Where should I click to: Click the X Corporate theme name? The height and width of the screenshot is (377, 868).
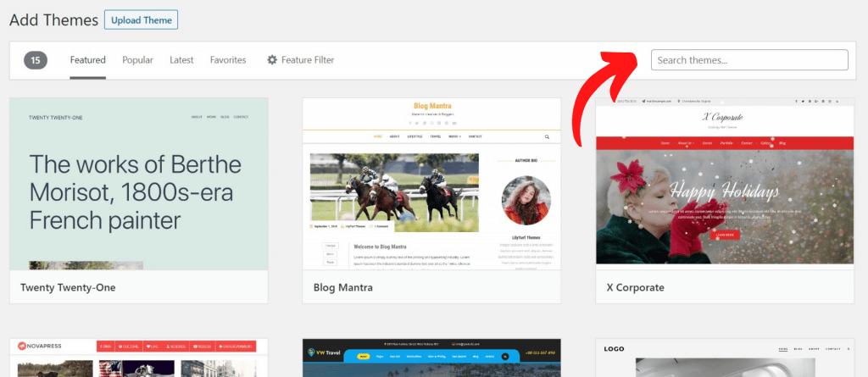(635, 287)
